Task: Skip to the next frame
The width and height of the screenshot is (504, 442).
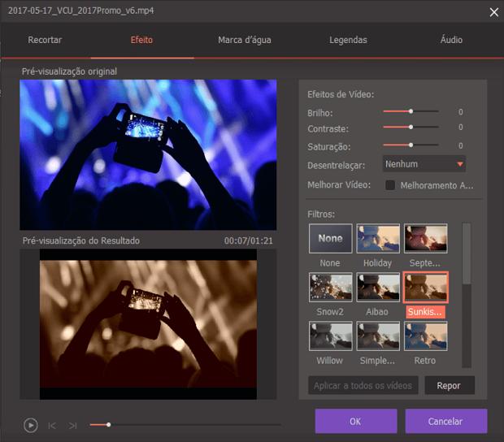Action: (73, 425)
